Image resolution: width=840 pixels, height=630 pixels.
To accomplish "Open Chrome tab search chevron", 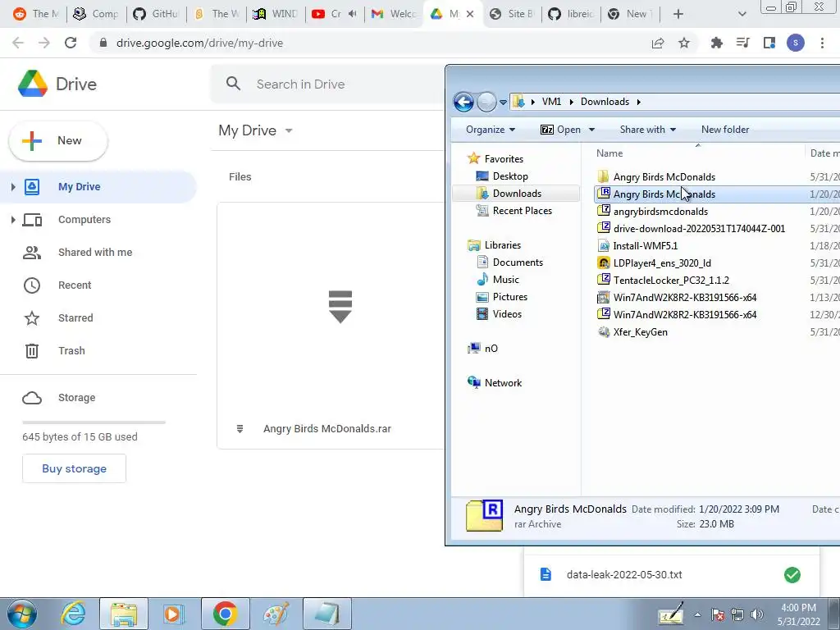I will tap(742, 14).
